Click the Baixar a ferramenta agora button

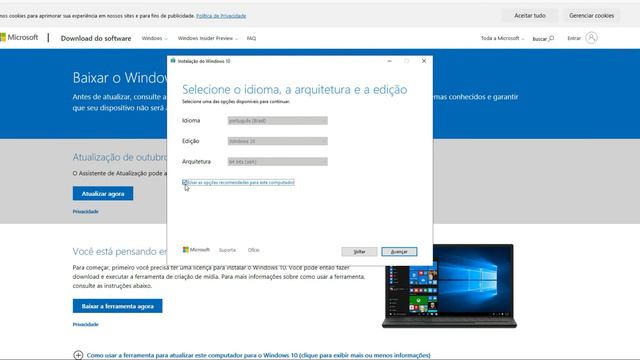pos(118,306)
